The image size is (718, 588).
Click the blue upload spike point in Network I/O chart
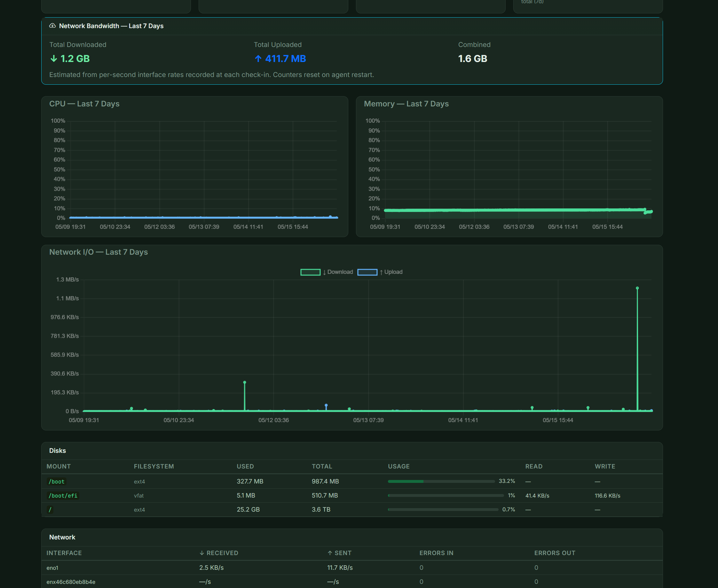point(326,405)
